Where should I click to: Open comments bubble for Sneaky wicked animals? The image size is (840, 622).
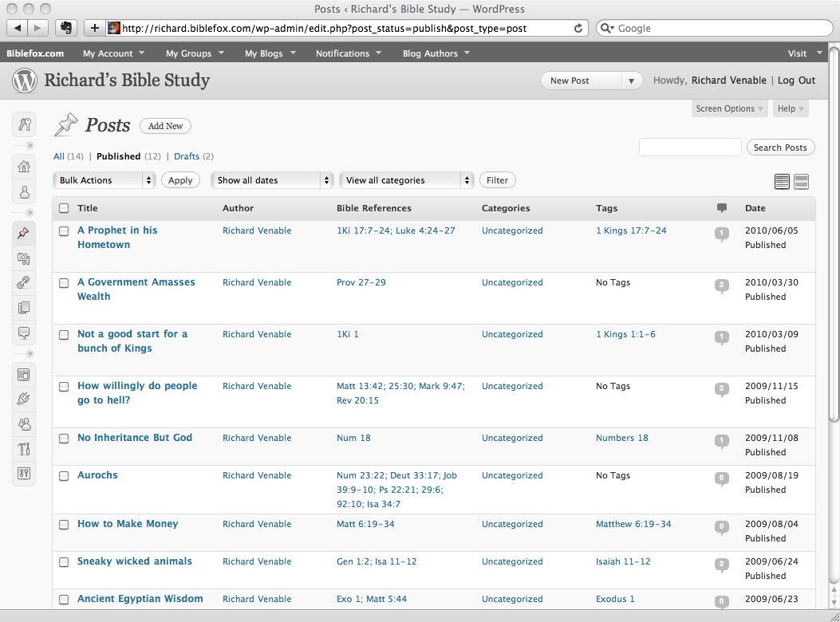(x=722, y=565)
